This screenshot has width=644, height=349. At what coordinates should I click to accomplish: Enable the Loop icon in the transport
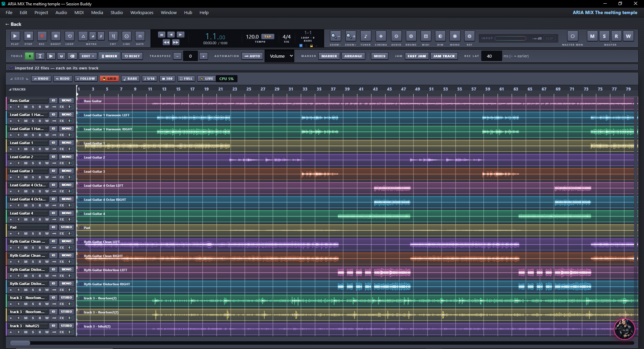pyautogui.click(x=69, y=36)
